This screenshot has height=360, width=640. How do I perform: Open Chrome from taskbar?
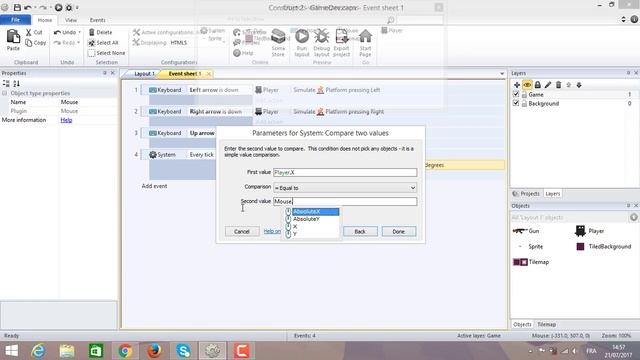pyautogui.click(x=125, y=351)
